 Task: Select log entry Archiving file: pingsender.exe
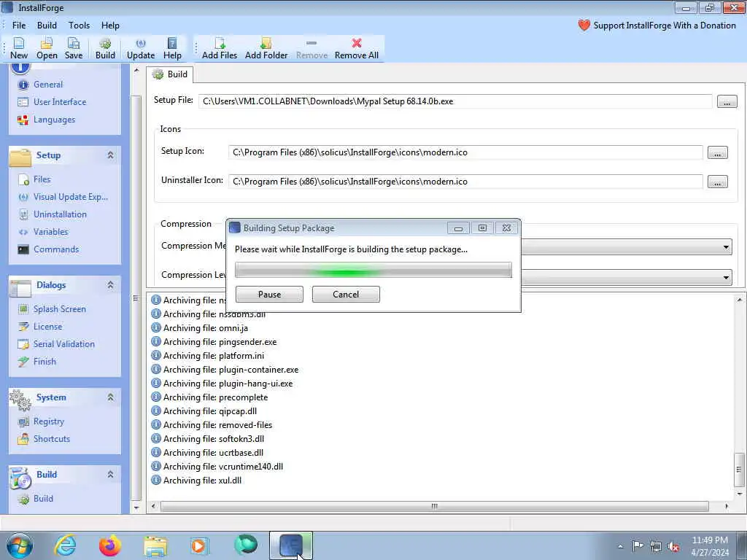(214, 342)
